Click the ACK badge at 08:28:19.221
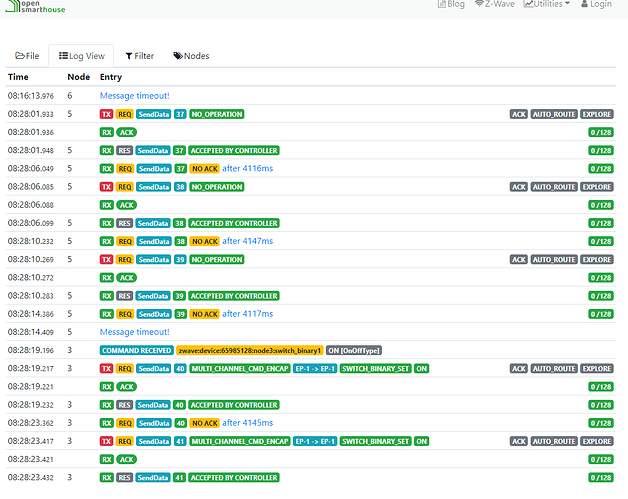The height and width of the screenshot is (499, 628). (127, 387)
